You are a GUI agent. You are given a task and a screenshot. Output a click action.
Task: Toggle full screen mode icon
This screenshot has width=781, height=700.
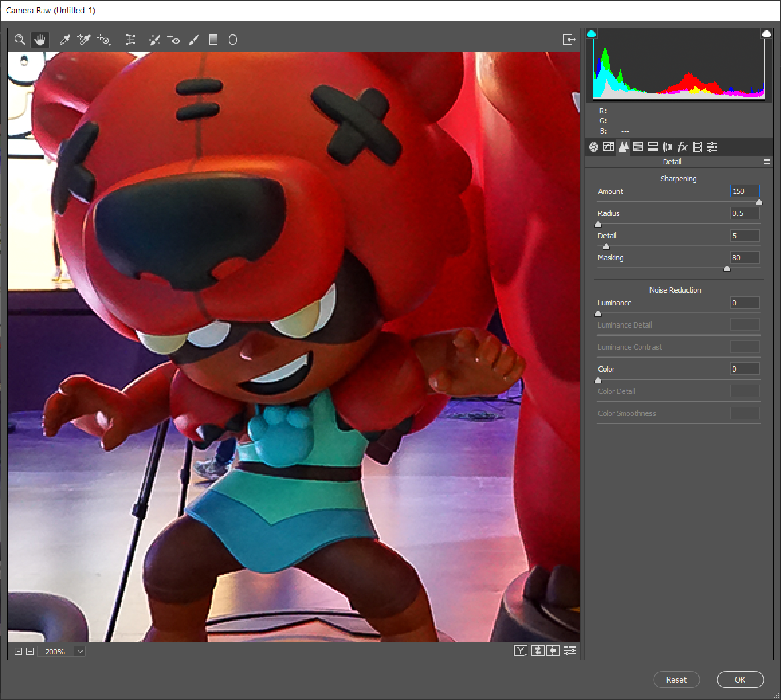pyautogui.click(x=569, y=40)
